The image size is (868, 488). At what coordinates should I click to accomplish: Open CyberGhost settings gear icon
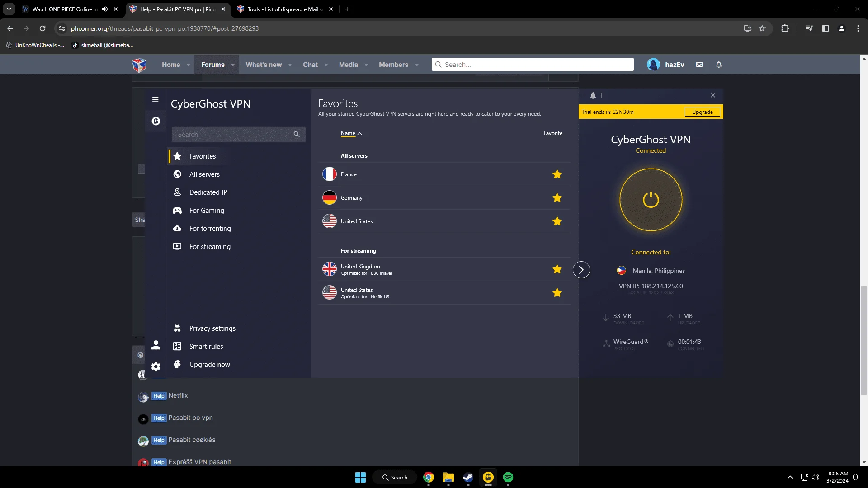(x=156, y=366)
